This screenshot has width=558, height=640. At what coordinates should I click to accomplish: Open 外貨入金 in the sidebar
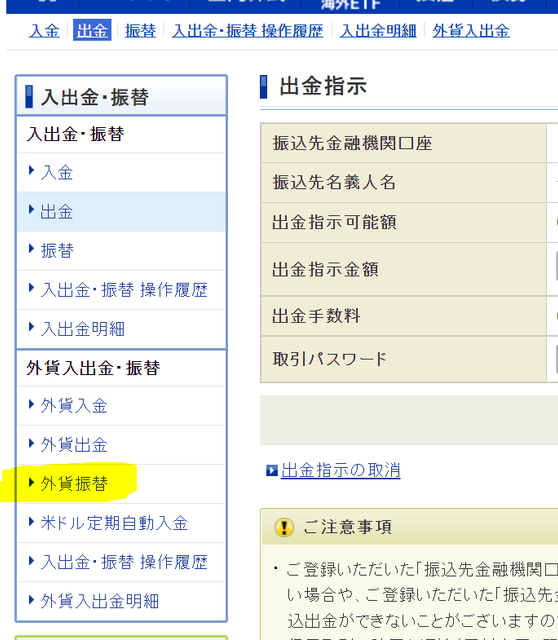[74, 406]
